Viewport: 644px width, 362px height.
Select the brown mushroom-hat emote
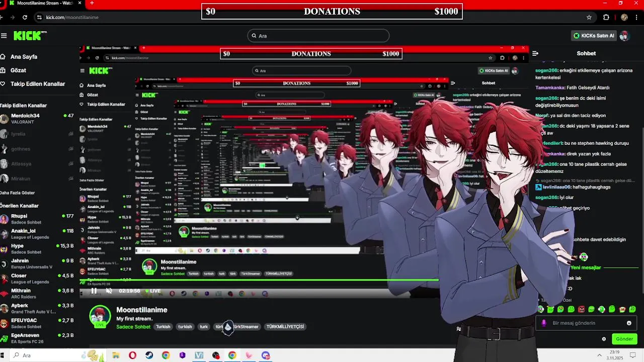[622, 309]
